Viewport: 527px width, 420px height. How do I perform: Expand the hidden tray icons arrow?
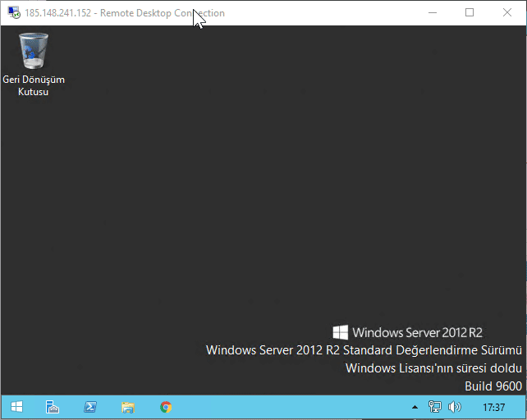click(415, 407)
